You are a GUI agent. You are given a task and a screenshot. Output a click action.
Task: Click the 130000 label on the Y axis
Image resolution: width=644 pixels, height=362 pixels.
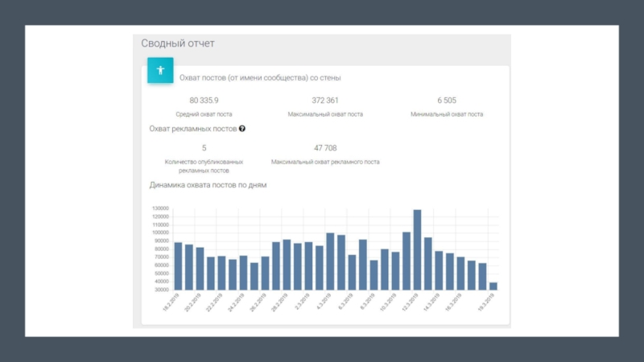(159, 208)
